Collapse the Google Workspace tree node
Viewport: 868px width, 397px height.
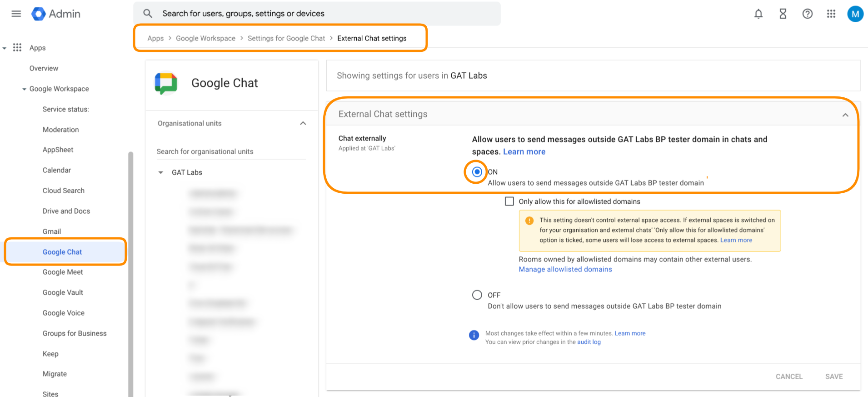tap(24, 89)
